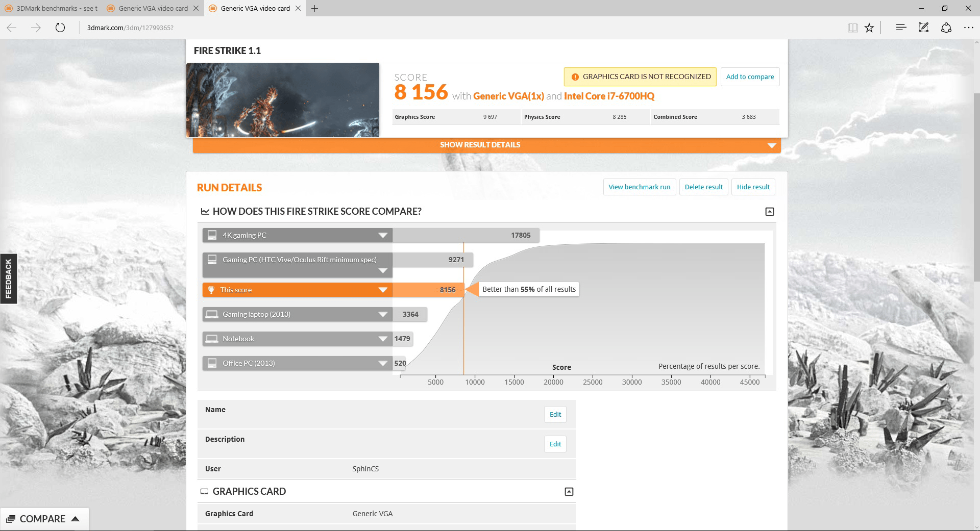This screenshot has width=980, height=531.
Task: Click Hide result button
Action: (x=753, y=187)
